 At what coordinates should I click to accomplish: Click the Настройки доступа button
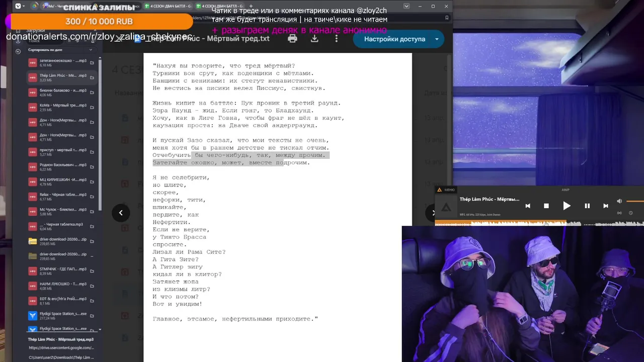pos(394,39)
